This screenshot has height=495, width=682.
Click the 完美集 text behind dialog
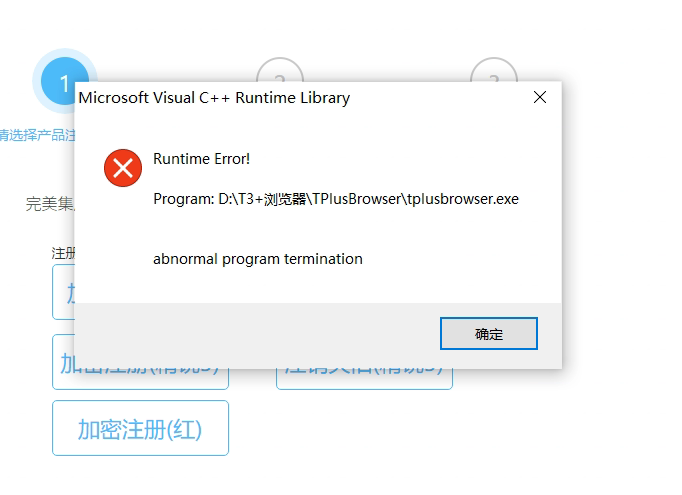(x=50, y=204)
